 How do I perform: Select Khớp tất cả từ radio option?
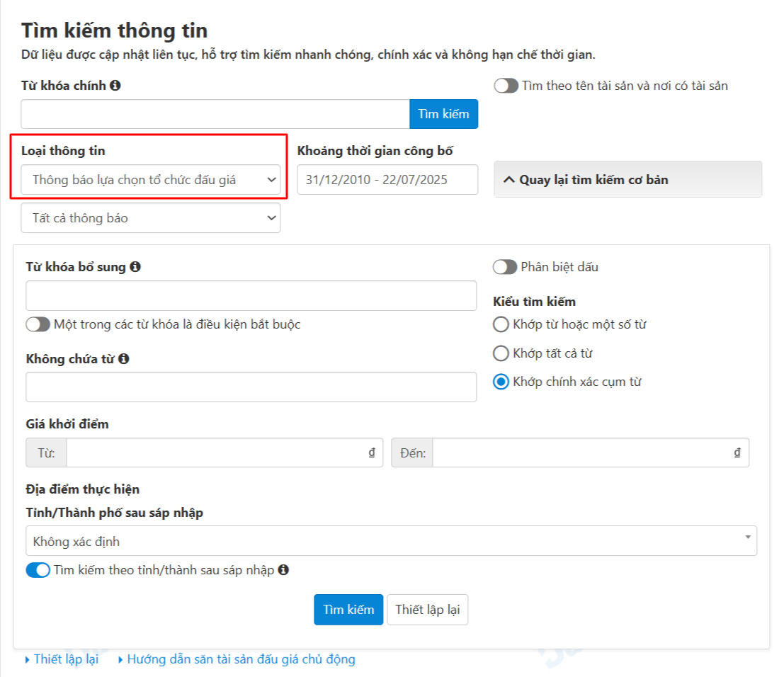point(501,353)
